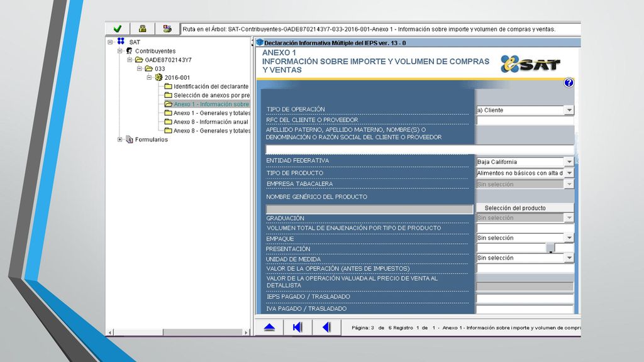Screen dimensions: 644x362
Task: Select the GADE8702143Y7 tree label
Action: pos(169,60)
